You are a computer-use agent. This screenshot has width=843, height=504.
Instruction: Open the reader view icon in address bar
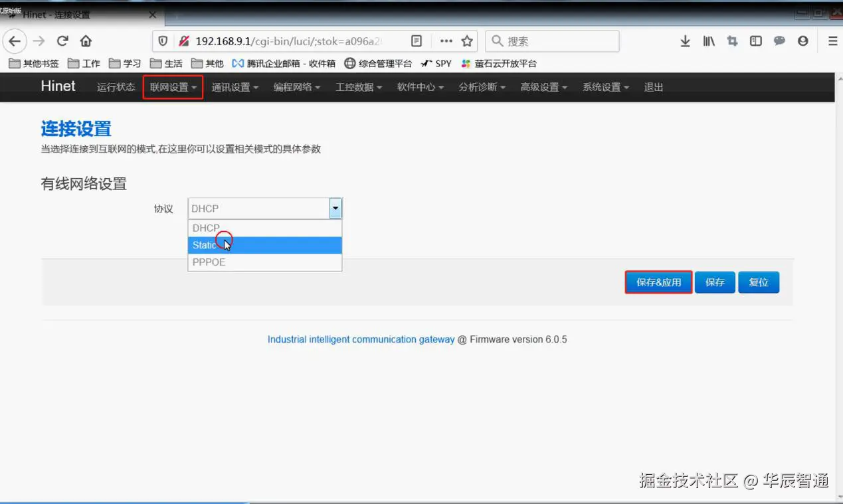[x=417, y=41]
